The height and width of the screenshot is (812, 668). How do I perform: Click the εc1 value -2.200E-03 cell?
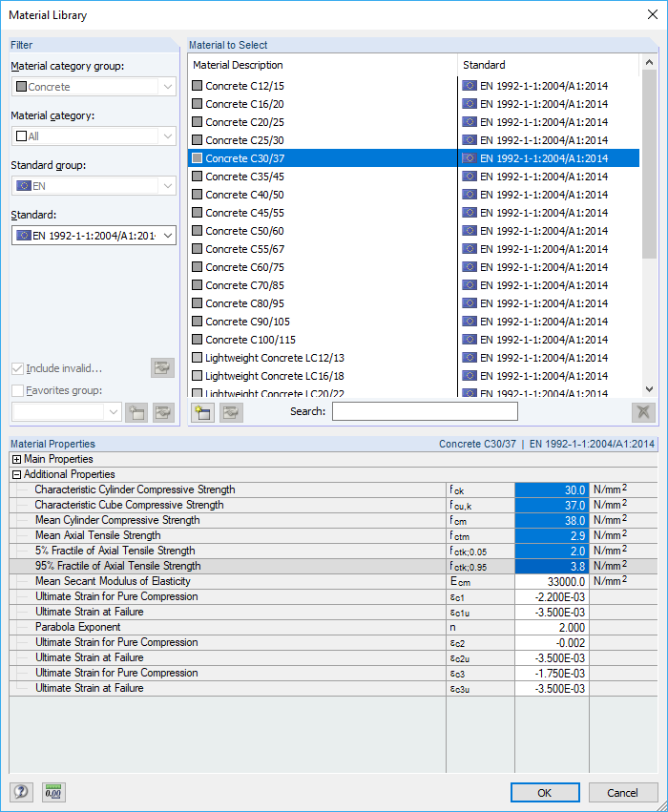coord(552,596)
